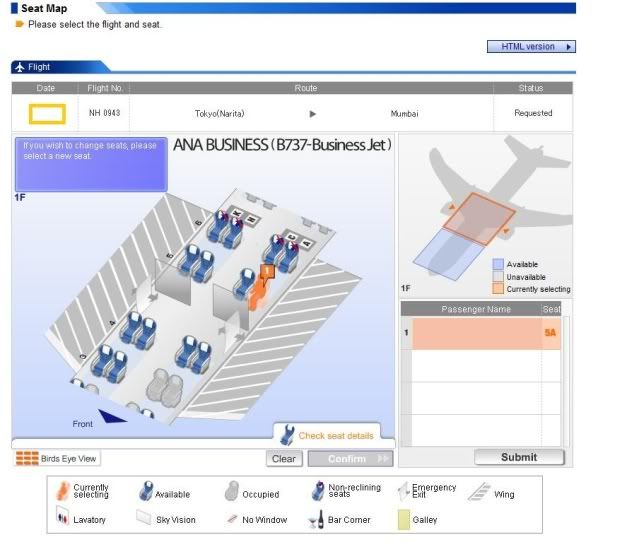Click seat value 5A in passenger list
Screen dimensions: 639x547
(x=550, y=333)
